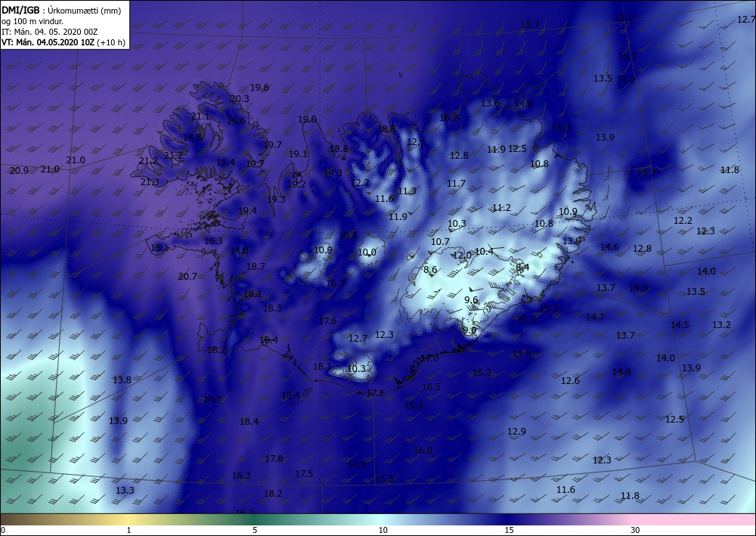Click the 12.1 value label

[x=416, y=142]
